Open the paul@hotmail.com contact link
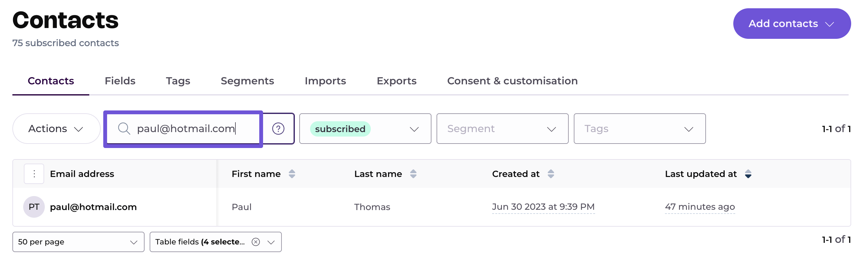Screen dimensions: 868x268 93,207
